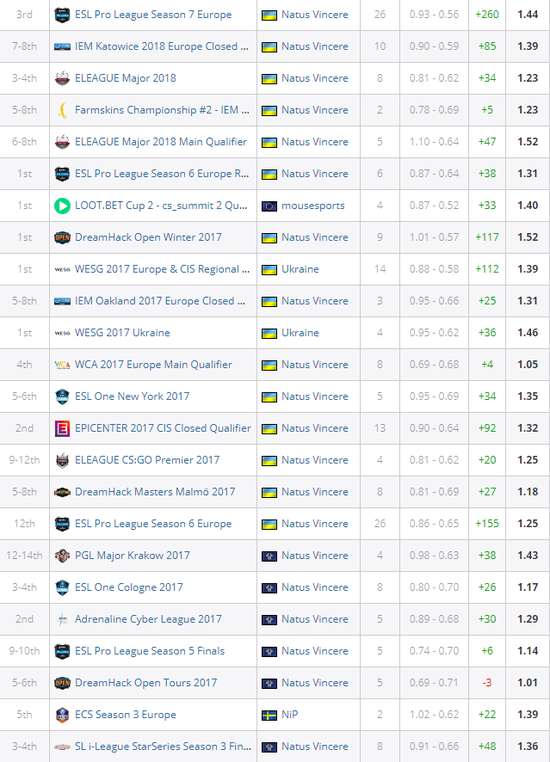
Task: Click the ECS Season 3 Europe logo
Action: (x=62, y=714)
